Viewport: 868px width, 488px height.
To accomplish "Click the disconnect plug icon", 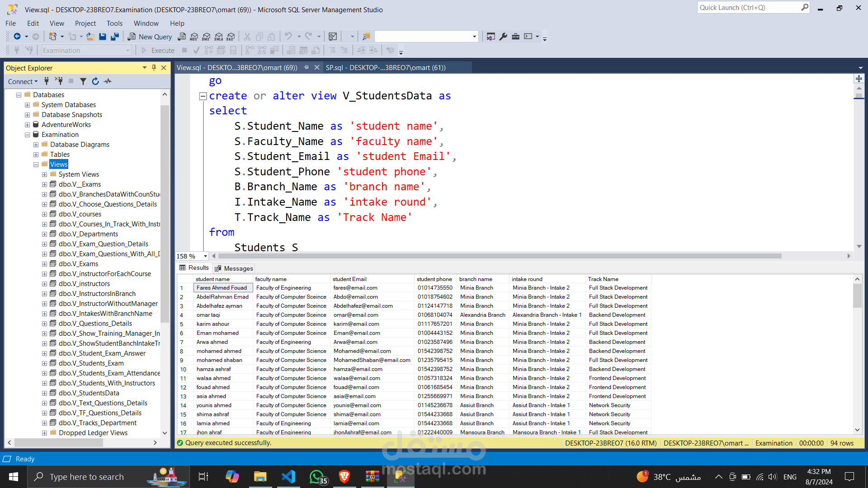I will coord(59,81).
